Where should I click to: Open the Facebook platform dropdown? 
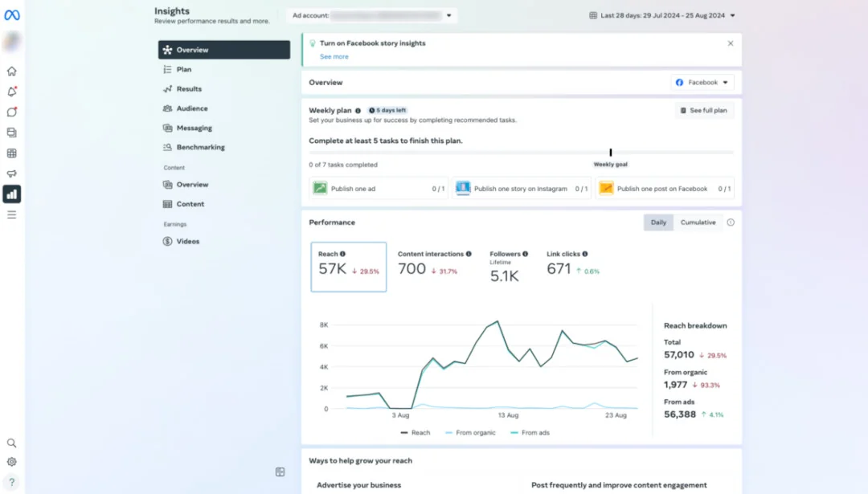[702, 83]
